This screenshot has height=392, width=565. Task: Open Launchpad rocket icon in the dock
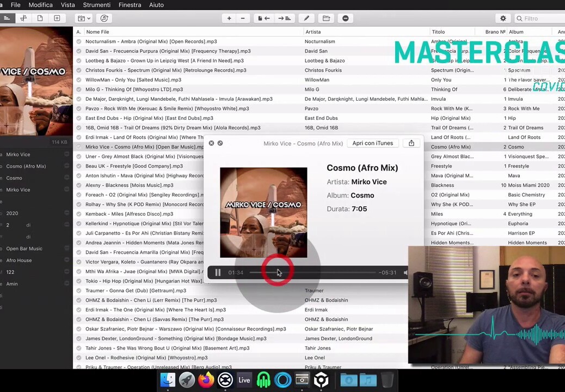[187, 380]
